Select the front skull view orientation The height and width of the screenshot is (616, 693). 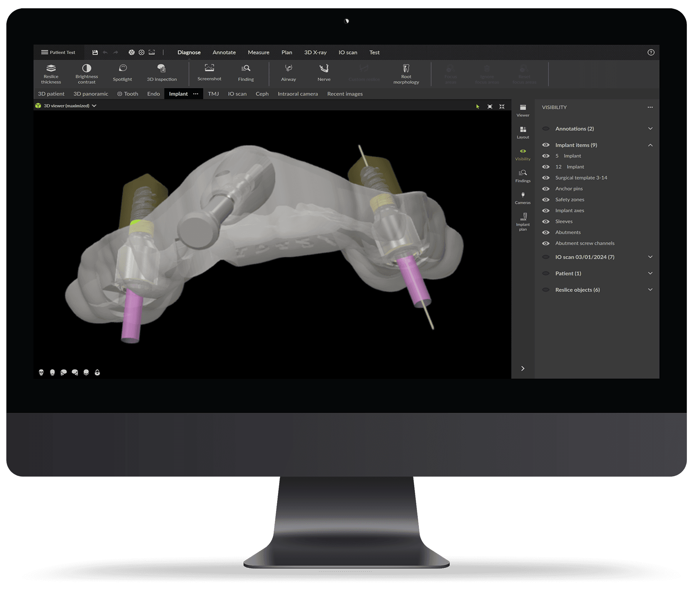click(x=41, y=372)
